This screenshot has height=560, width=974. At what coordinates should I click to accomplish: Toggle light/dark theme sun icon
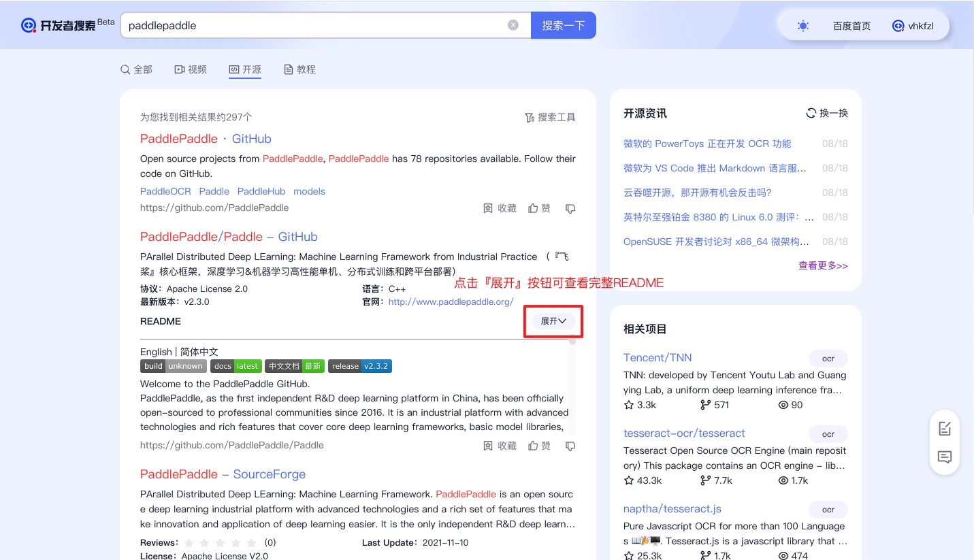pyautogui.click(x=803, y=26)
